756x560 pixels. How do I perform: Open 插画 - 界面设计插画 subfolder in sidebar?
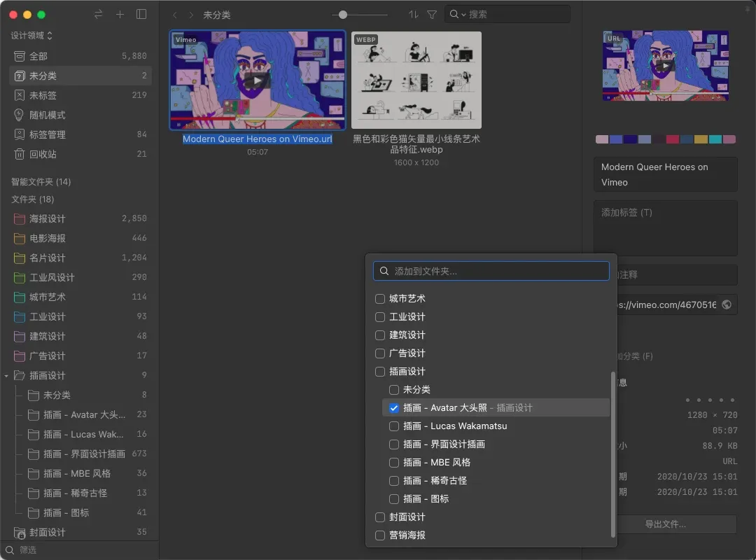(x=87, y=454)
